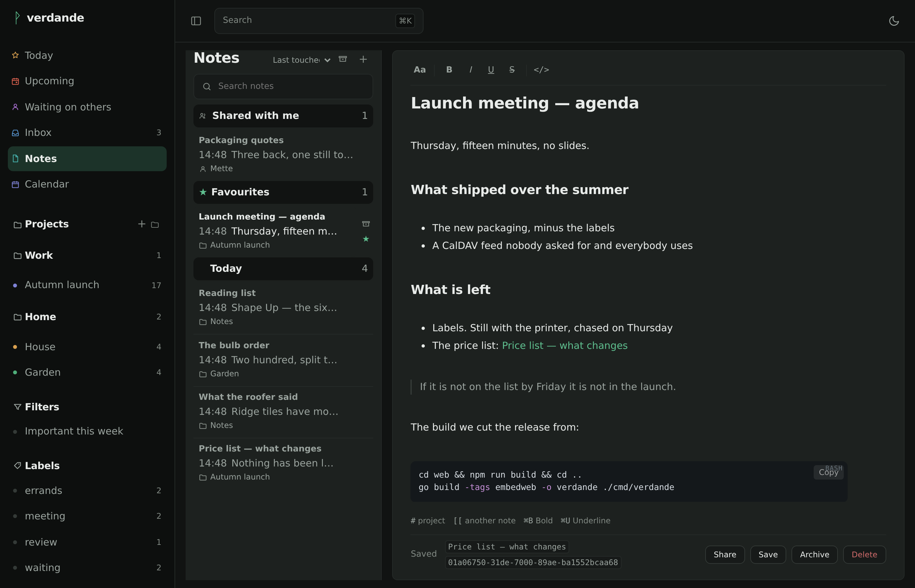Open the Upcoming view

click(x=87, y=81)
